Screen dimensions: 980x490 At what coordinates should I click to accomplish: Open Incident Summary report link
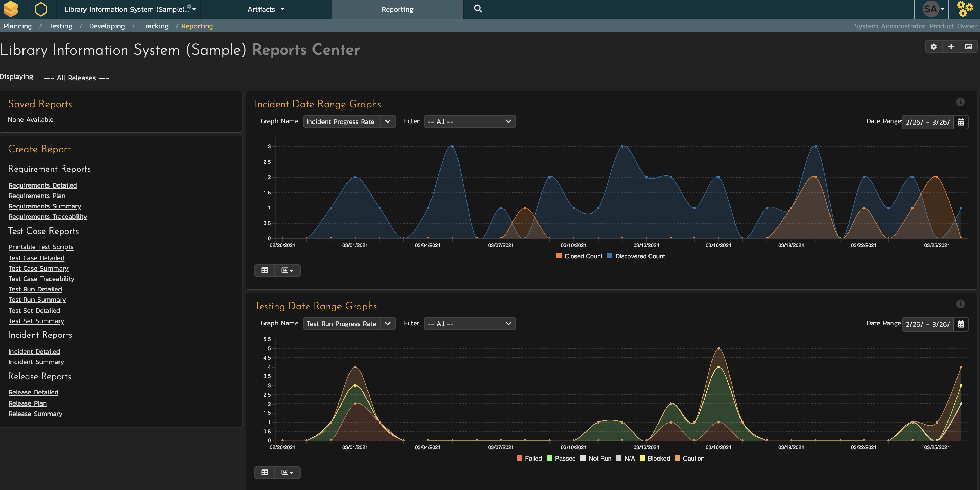36,361
